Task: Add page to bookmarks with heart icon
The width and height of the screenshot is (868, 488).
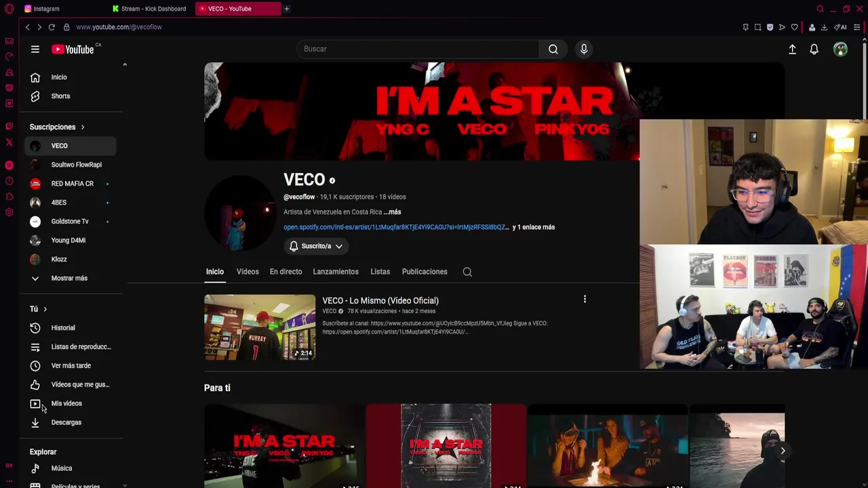Action: pyautogui.click(x=794, y=27)
